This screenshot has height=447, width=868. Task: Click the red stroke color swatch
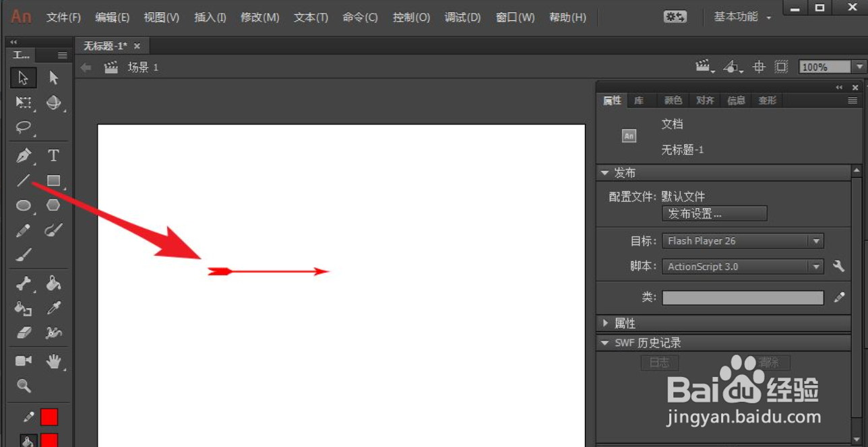pos(51,417)
